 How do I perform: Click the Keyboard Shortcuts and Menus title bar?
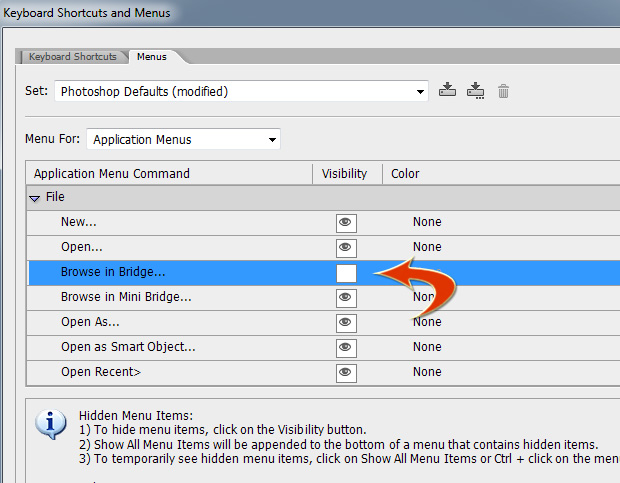(x=310, y=13)
